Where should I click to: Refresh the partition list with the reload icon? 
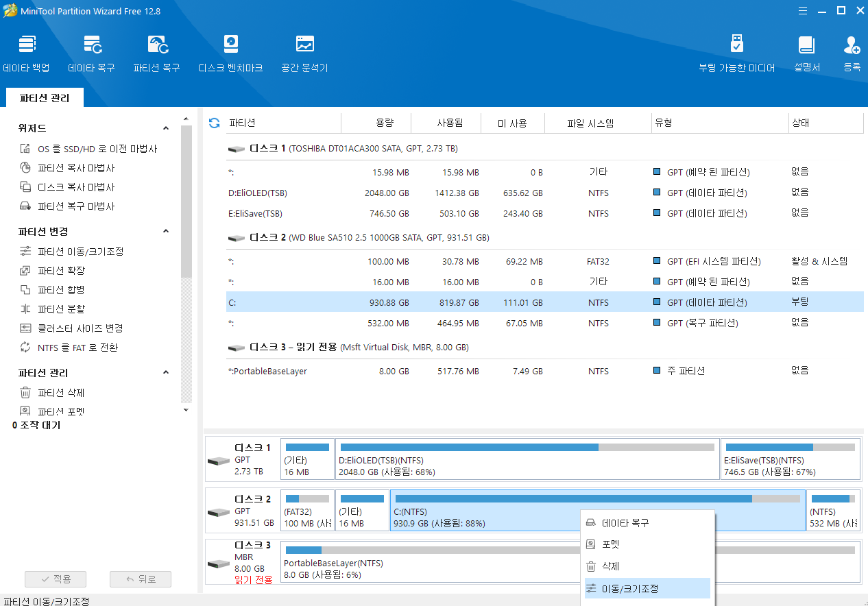click(x=214, y=123)
